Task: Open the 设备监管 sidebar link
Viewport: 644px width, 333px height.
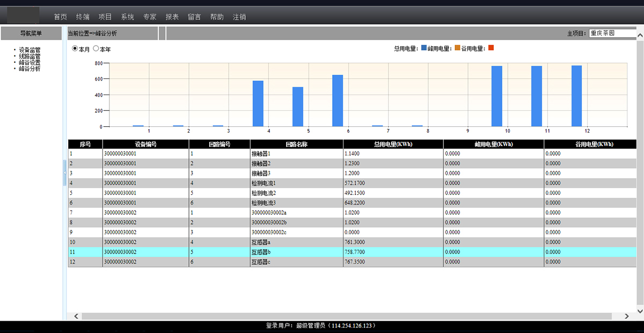Action: 30,50
